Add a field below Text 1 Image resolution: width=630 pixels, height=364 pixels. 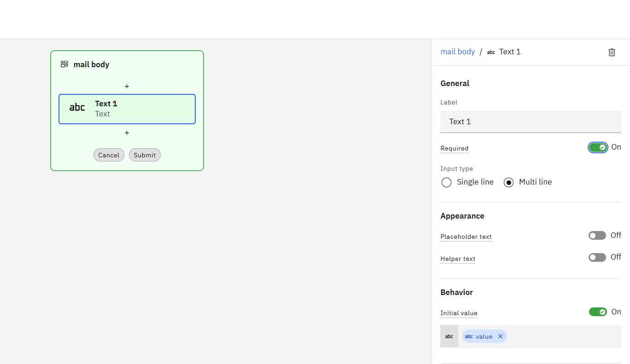(x=127, y=133)
